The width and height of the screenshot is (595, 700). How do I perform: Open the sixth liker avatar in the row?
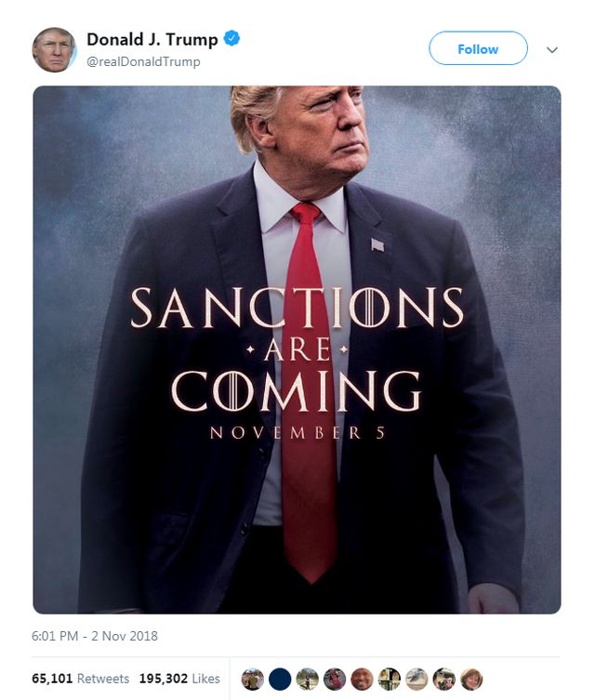click(390, 680)
